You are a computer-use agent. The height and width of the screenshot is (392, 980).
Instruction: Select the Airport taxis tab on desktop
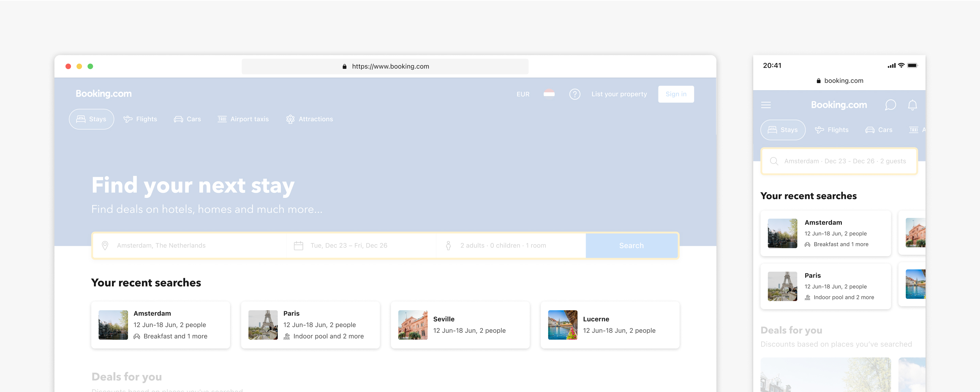point(243,119)
